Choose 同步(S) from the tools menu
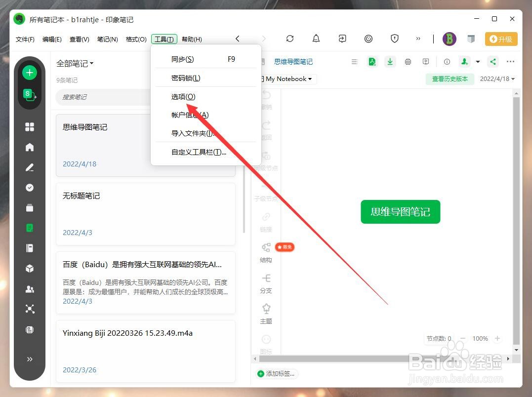 [205, 59]
